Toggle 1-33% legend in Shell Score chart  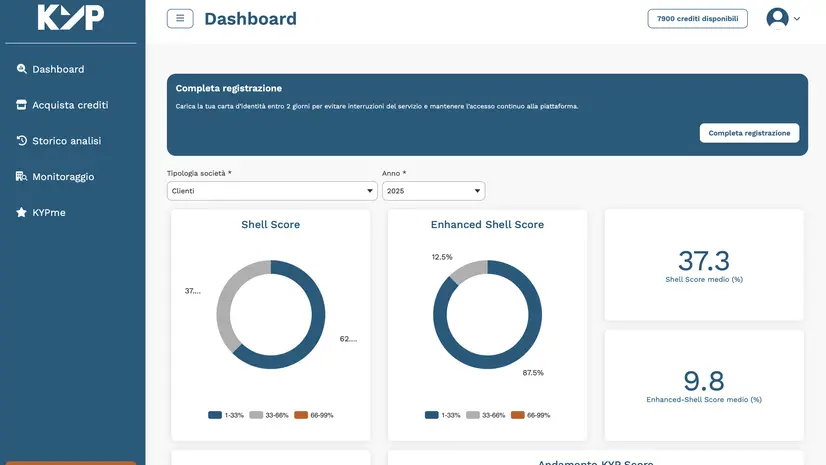225,415
